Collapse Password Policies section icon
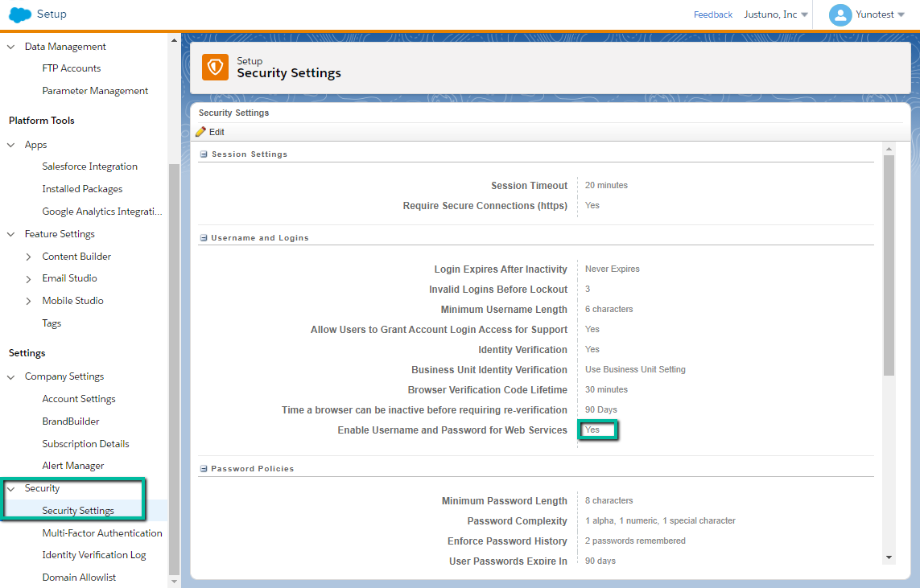 [x=204, y=469]
